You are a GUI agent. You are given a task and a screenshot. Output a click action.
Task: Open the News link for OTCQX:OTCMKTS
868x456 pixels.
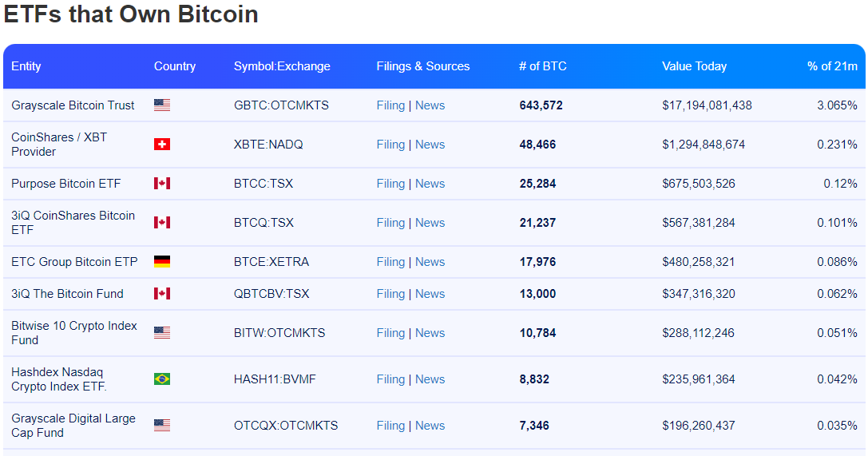click(x=430, y=426)
